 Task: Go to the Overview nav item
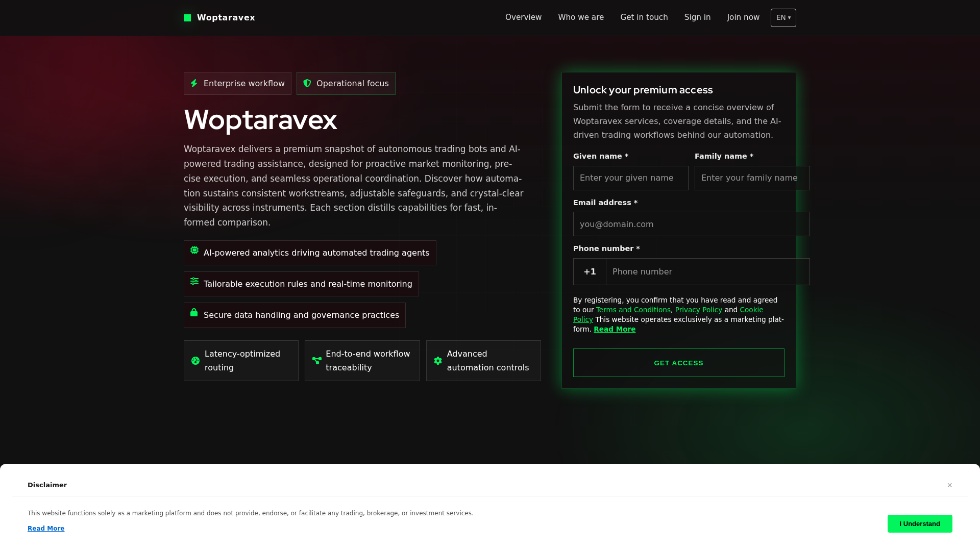[523, 17]
